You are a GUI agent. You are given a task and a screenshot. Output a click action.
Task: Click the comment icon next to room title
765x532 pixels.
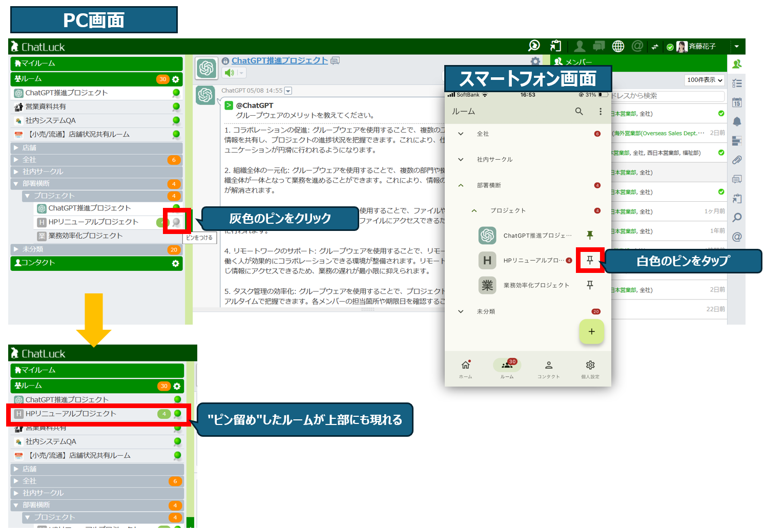pyautogui.click(x=335, y=60)
